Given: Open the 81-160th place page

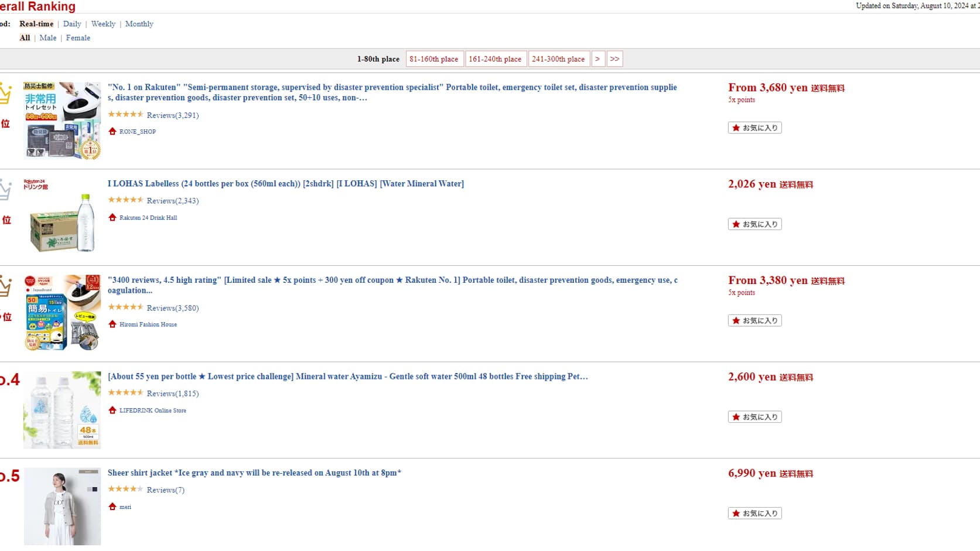Looking at the screenshot, I should click(434, 59).
